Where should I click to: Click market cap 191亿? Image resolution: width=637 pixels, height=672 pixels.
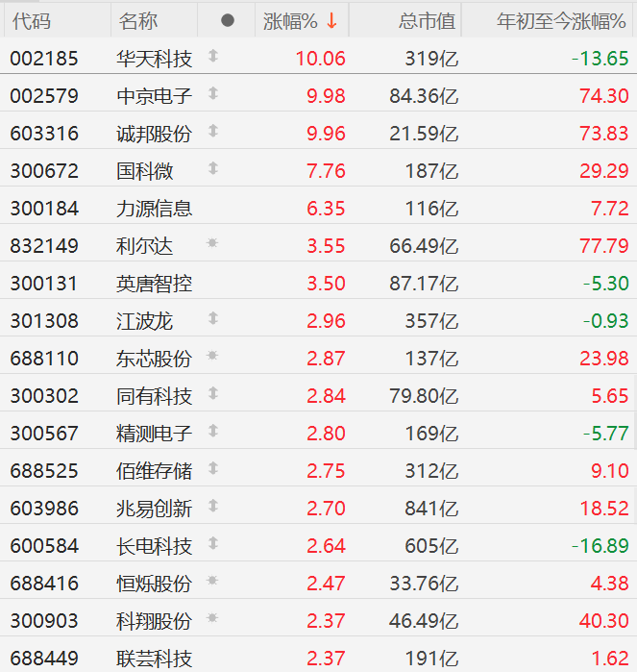431,659
